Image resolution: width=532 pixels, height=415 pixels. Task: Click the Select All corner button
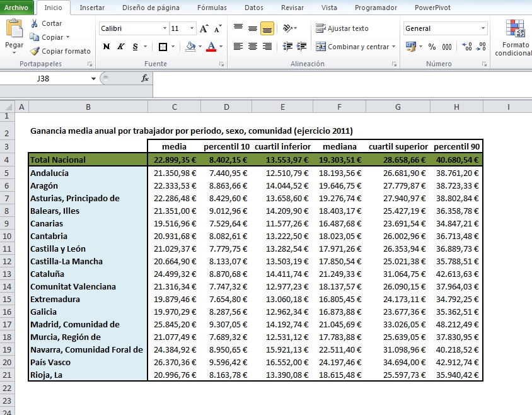[x=7, y=107]
